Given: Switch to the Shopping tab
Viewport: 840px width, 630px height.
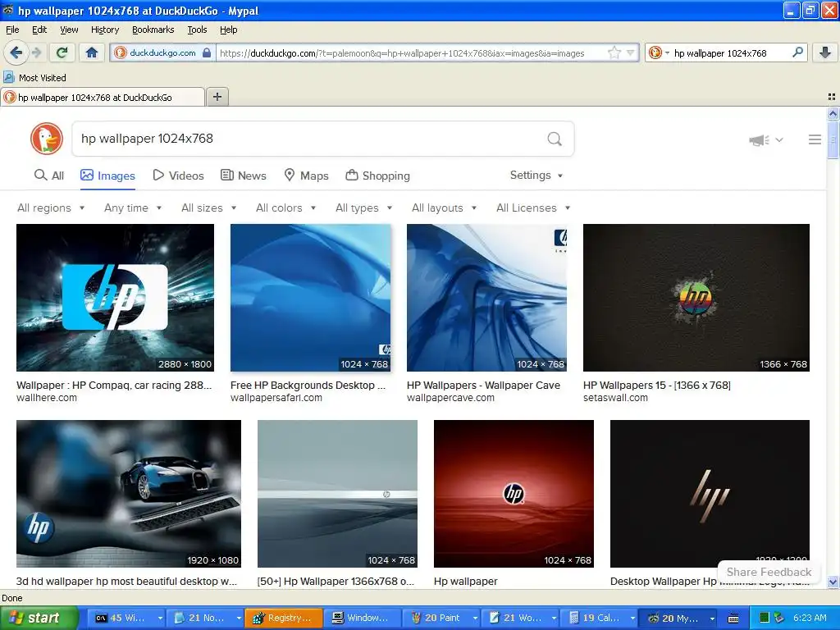Looking at the screenshot, I should 377,176.
